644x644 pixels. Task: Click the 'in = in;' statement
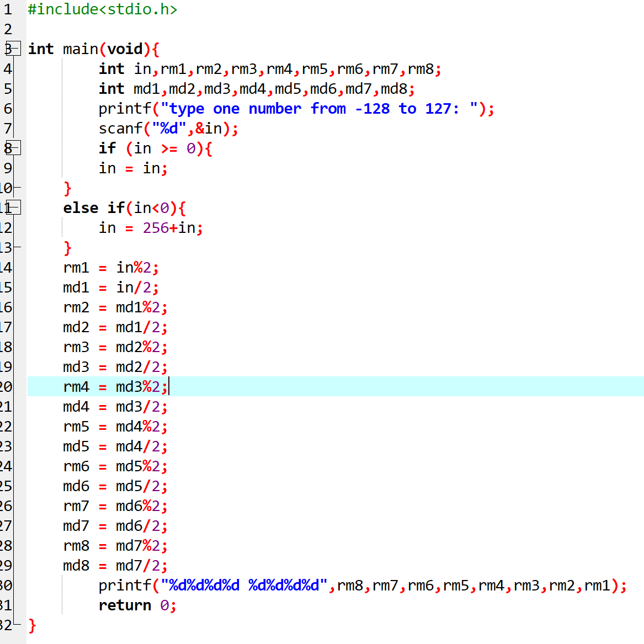[x=133, y=168]
